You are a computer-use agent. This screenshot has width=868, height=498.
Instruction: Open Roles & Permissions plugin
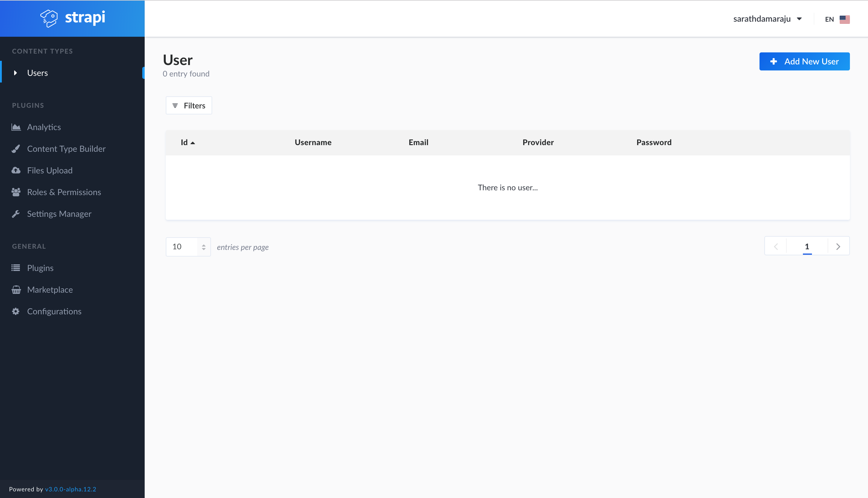pos(64,192)
